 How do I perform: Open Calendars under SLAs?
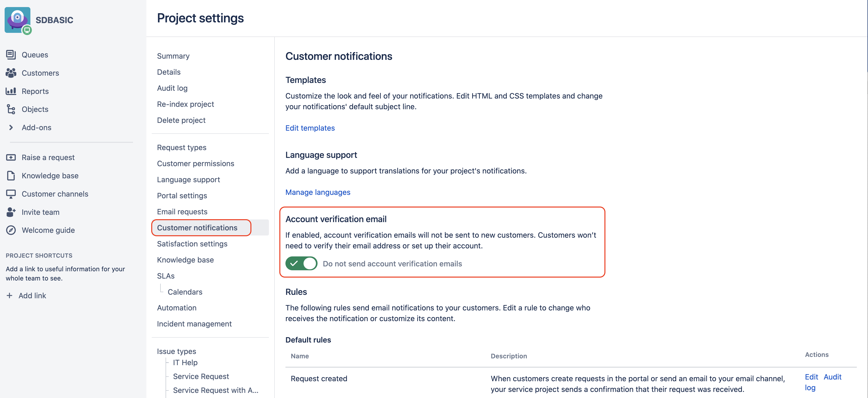tap(185, 292)
